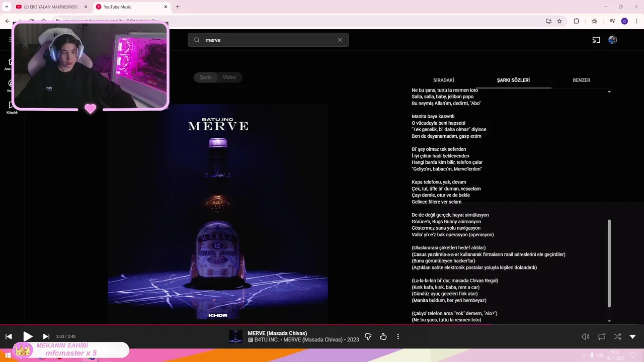Click the lyrics scroll up arrow

[609, 92]
